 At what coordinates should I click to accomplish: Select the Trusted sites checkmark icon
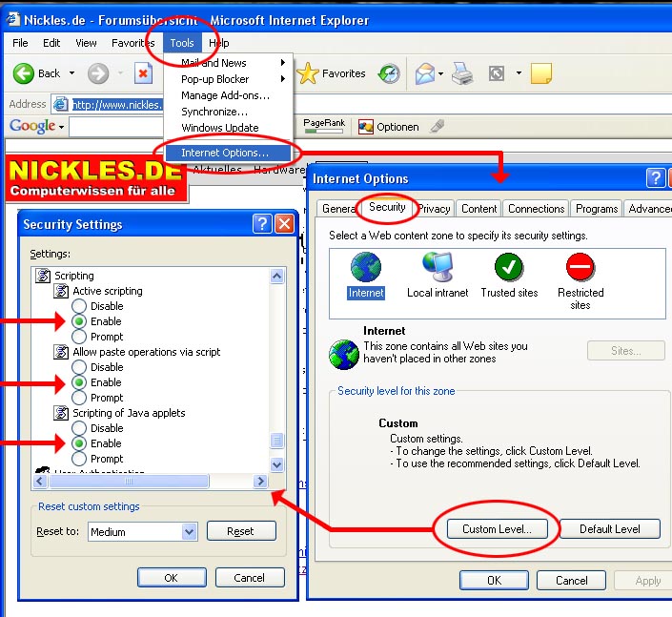coord(509,267)
